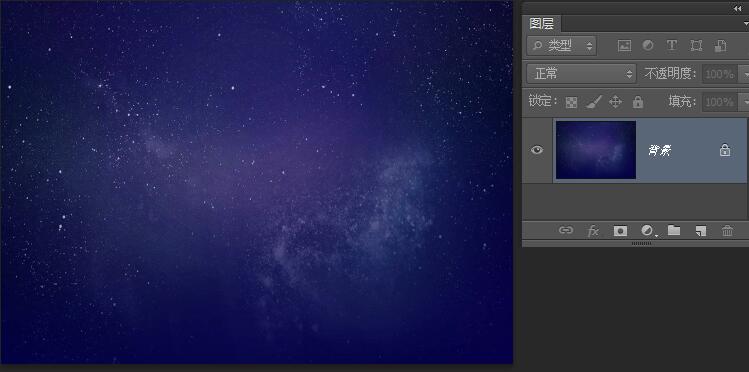
Task: Switch to the 图层 panel tab
Action: [x=542, y=23]
